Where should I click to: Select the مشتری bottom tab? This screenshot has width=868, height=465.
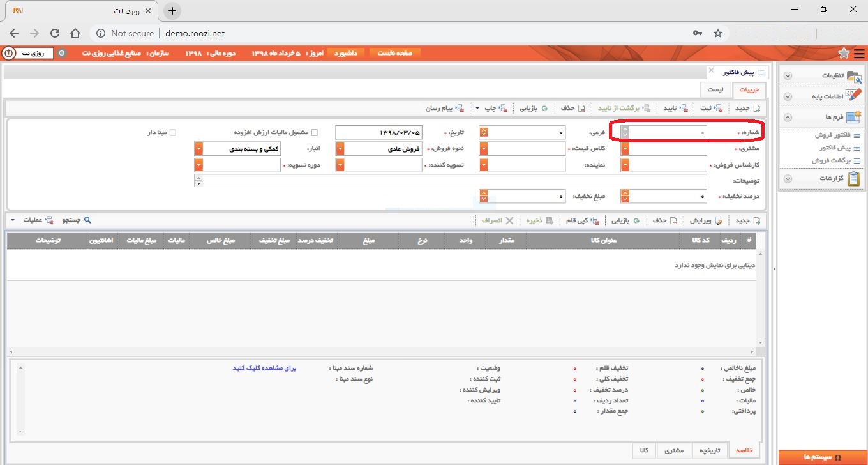pos(674,450)
